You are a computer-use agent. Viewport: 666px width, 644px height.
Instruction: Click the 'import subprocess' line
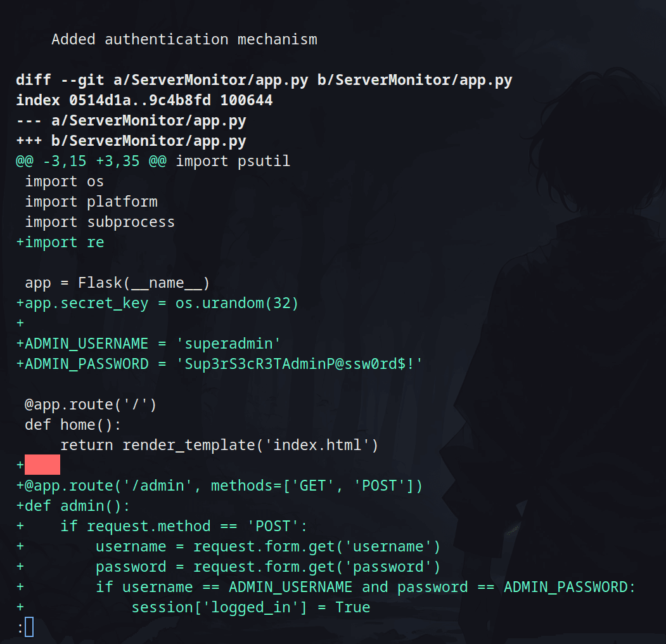pyautogui.click(x=100, y=222)
